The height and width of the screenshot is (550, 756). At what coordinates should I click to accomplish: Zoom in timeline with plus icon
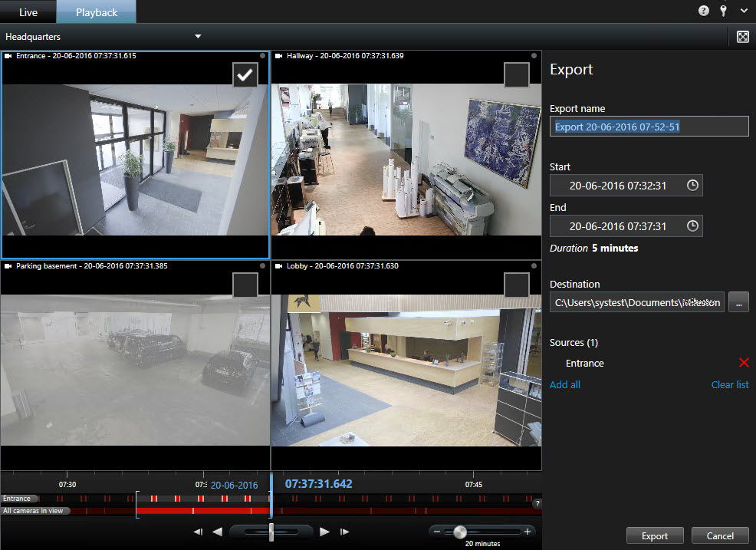point(527,532)
